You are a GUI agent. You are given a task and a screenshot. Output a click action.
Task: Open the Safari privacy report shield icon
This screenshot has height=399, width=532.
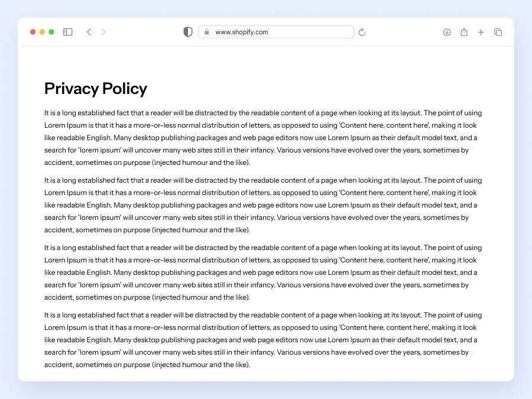[187, 32]
